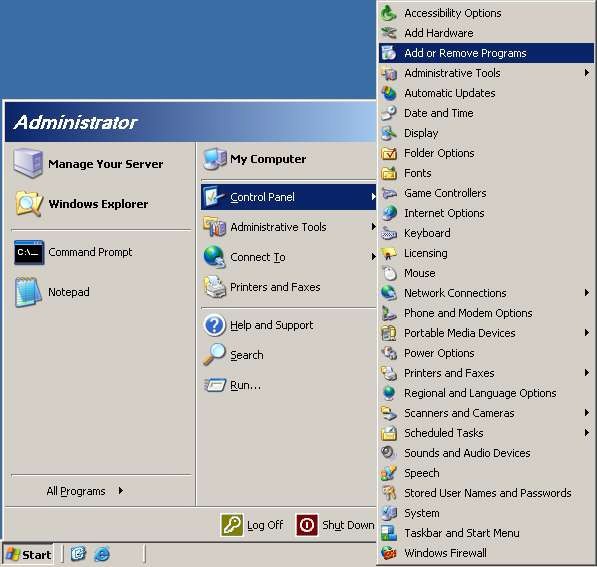
Task: Click the Add or Remove Programs icon
Action: pos(389,53)
